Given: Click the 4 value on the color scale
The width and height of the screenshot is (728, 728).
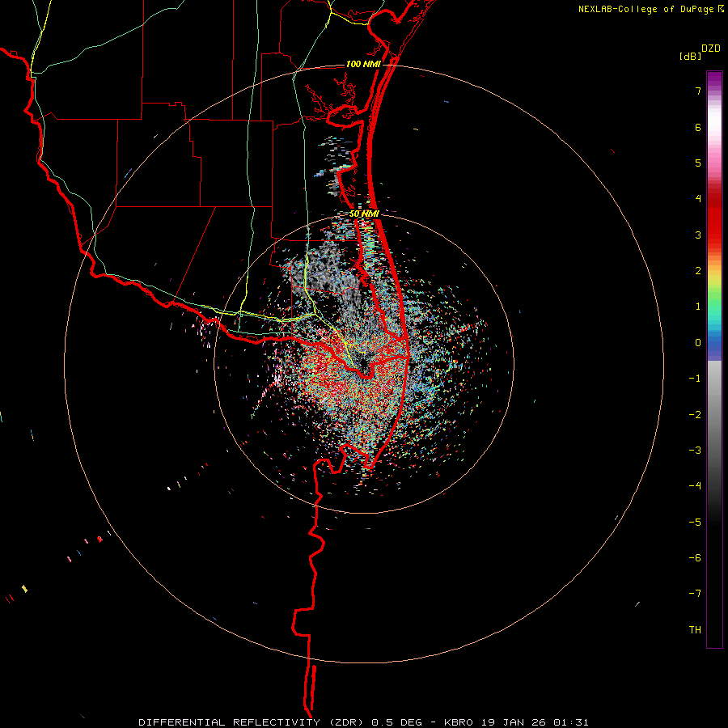Looking at the screenshot, I should point(698,199).
